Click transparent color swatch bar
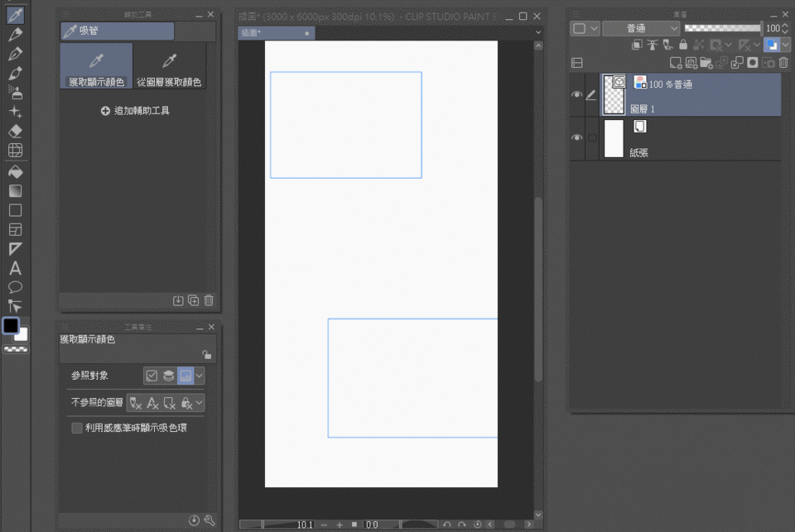Image resolution: width=795 pixels, height=532 pixels. (16, 349)
